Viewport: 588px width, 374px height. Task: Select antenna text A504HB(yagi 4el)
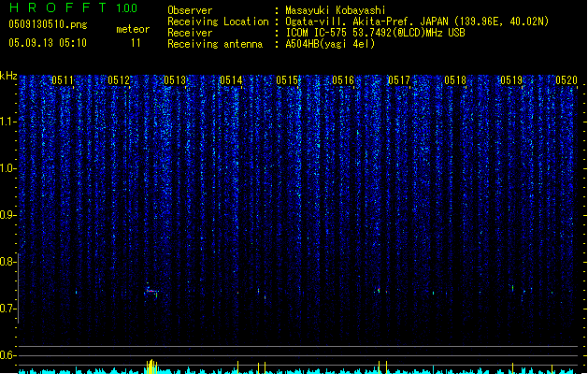tap(330, 44)
